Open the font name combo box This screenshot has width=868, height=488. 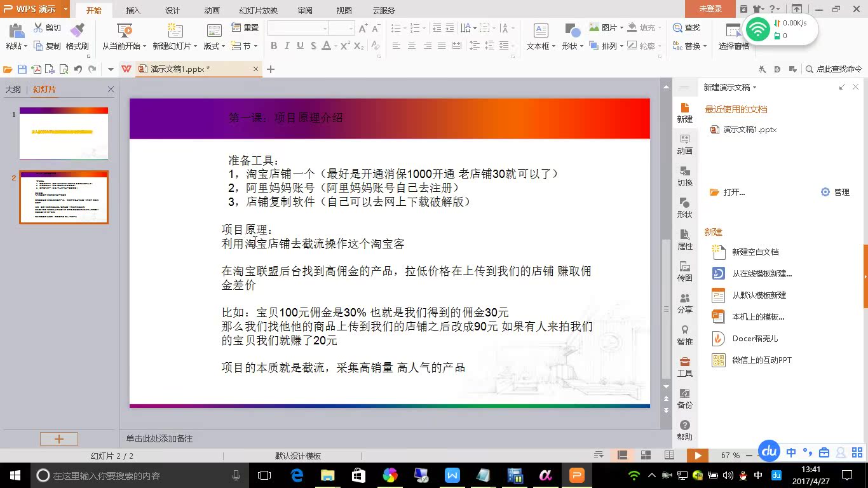pyautogui.click(x=298, y=28)
